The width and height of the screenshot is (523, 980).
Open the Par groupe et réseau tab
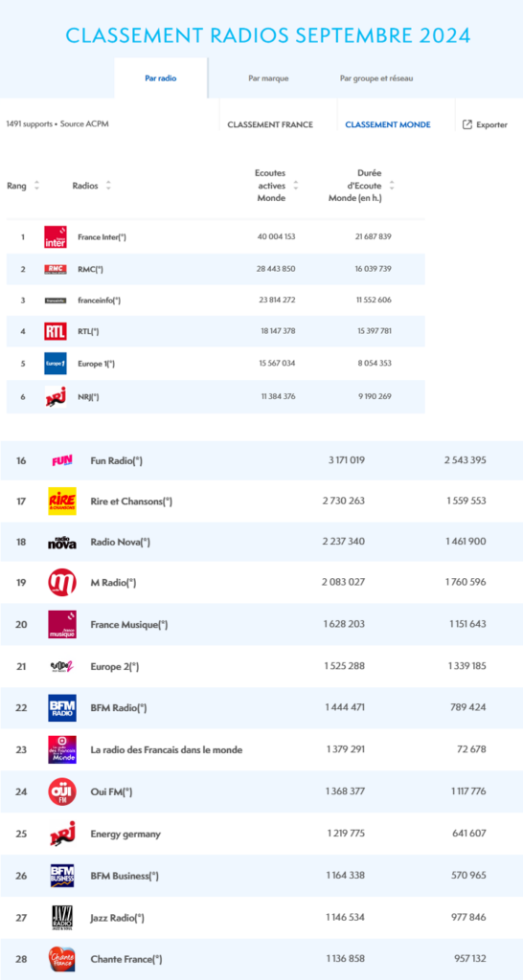tap(376, 78)
